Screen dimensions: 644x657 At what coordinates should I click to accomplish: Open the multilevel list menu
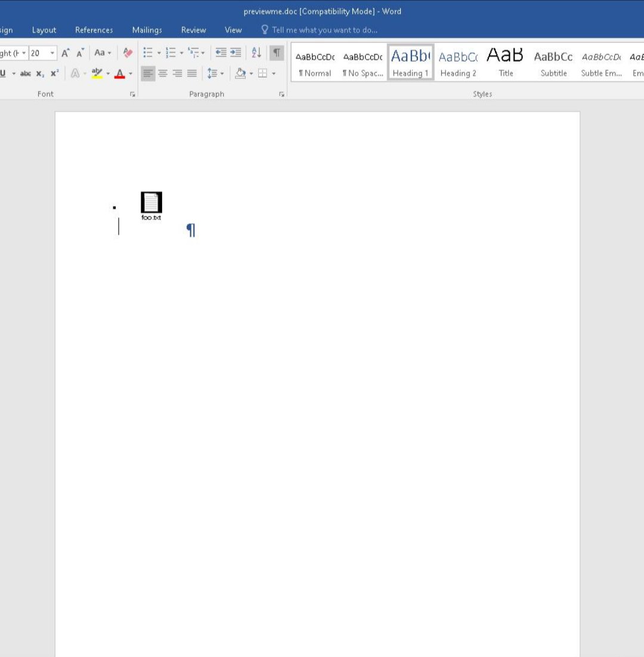[x=196, y=53]
